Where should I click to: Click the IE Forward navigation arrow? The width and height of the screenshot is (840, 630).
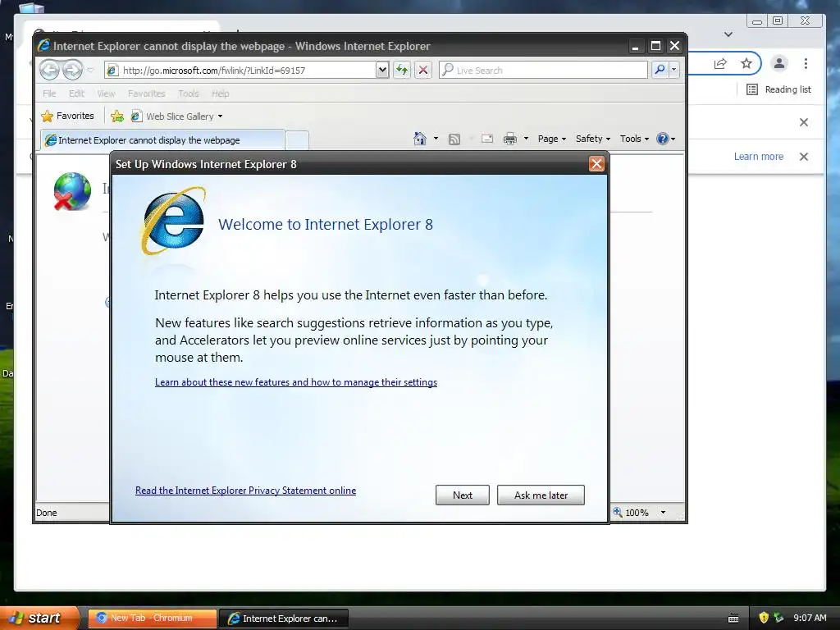coord(72,70)
